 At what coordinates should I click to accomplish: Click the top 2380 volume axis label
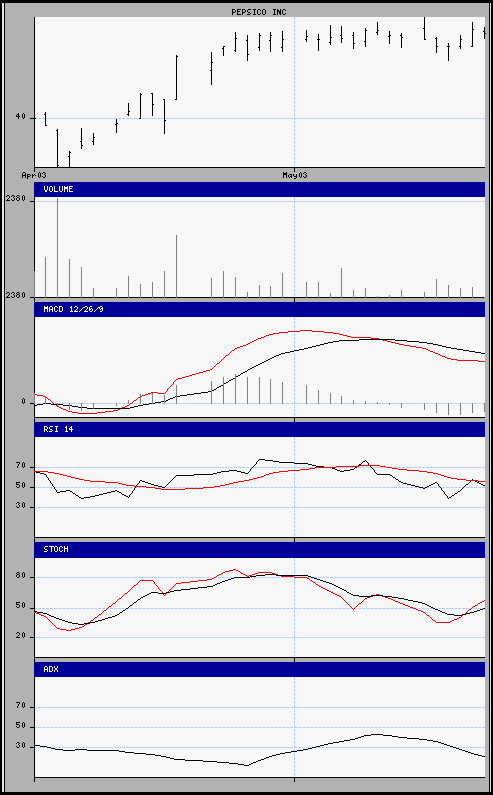[x=15, y=199]
